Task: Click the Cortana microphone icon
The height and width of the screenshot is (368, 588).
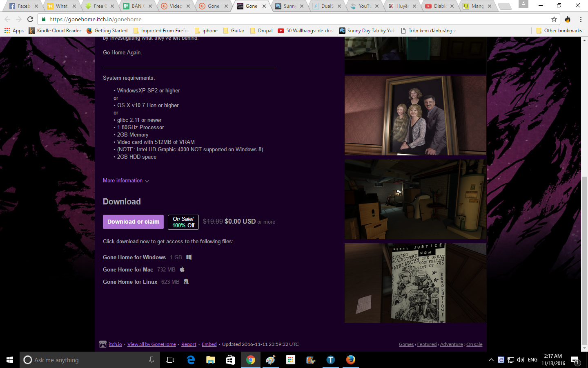Action: 151,360
